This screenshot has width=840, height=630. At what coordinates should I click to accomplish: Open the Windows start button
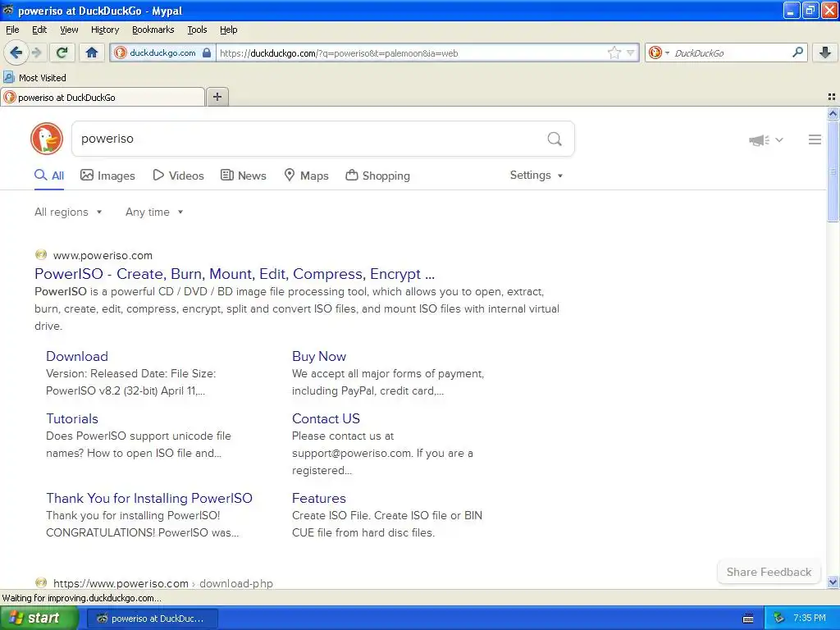point(39,619)
